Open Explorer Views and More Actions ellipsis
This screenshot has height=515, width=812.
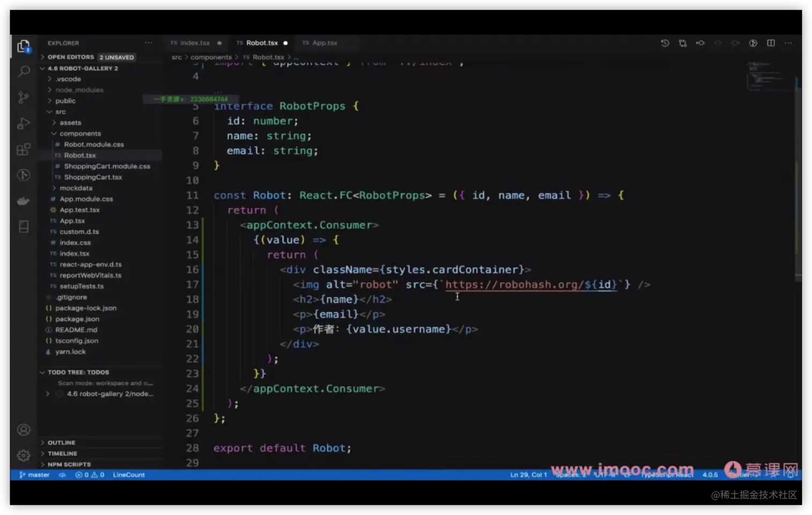pyautogui.click(x=148, y=43)
